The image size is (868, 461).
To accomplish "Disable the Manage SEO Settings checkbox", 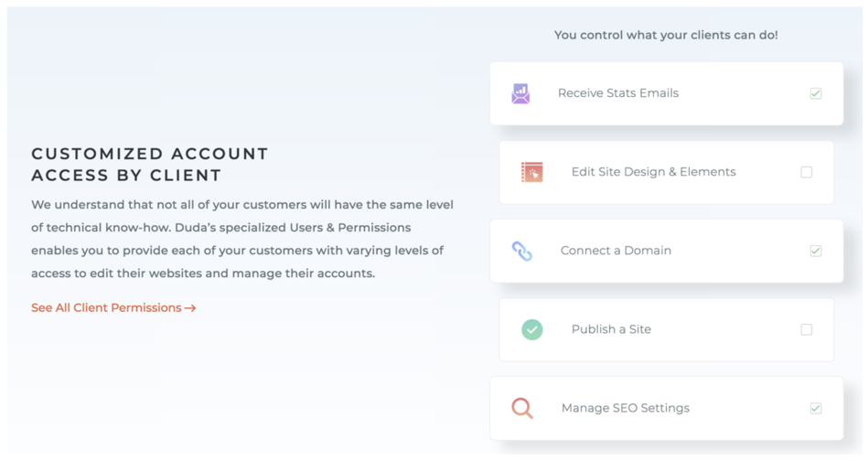I will 816,409.
